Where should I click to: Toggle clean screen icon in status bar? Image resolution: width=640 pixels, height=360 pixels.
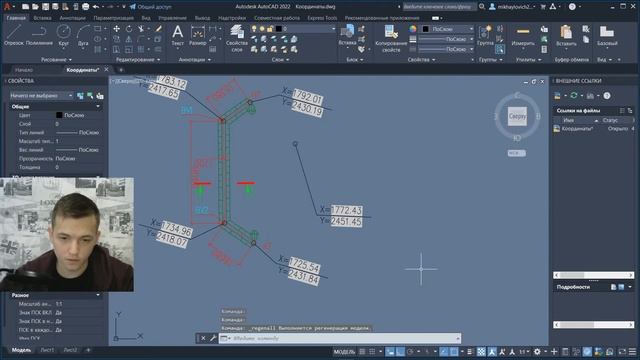pyautogui.click(x=622, y=351)
